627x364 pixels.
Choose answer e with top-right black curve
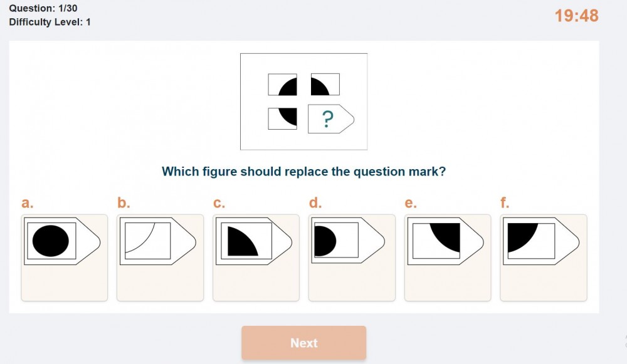[448, 257]
